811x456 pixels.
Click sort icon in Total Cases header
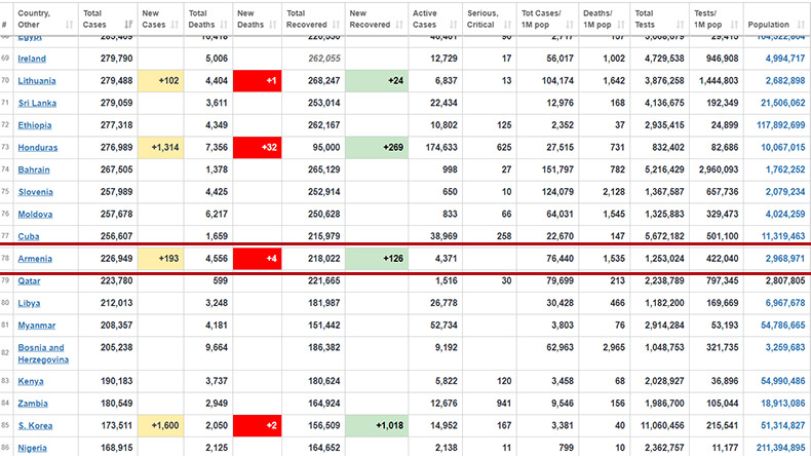coord(128,24)
